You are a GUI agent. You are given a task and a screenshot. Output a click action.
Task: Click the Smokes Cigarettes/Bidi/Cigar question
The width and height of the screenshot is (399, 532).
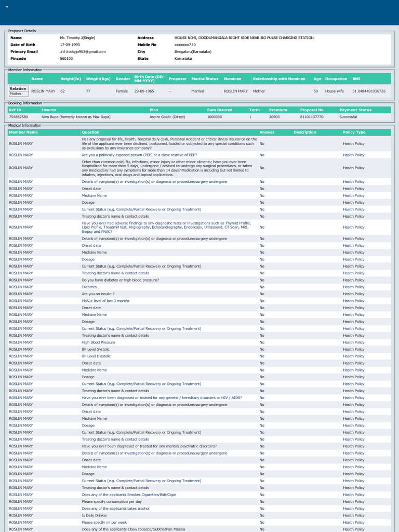(x=129, y=495)
